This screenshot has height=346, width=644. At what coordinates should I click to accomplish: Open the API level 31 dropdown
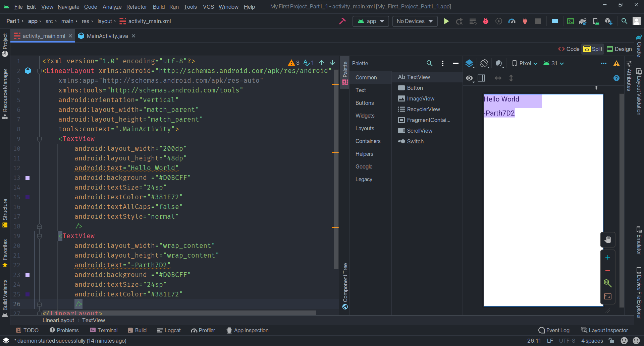pos(553,63)
